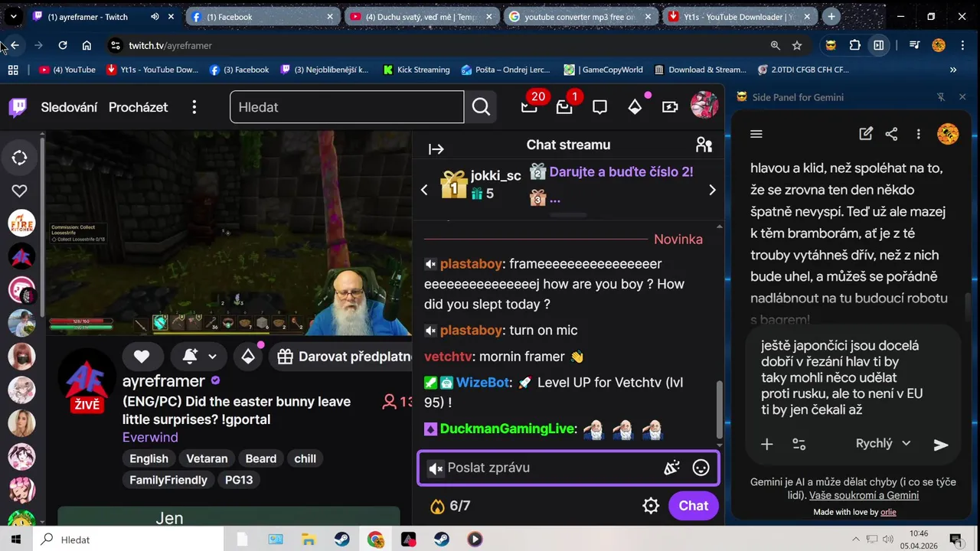Unfollow ayreframer heart button

(142, 356)
